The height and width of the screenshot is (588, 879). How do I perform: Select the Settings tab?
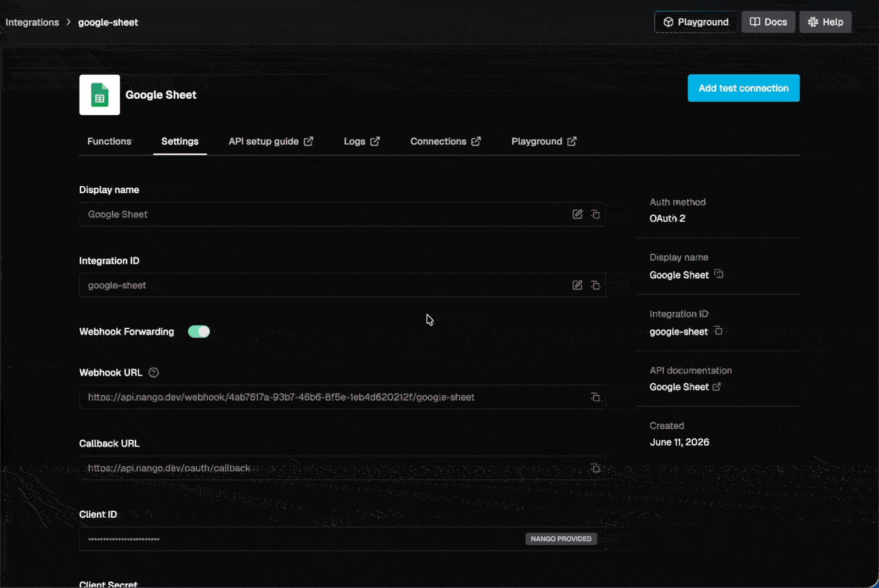pyautogui.click(x=180, y=141)
